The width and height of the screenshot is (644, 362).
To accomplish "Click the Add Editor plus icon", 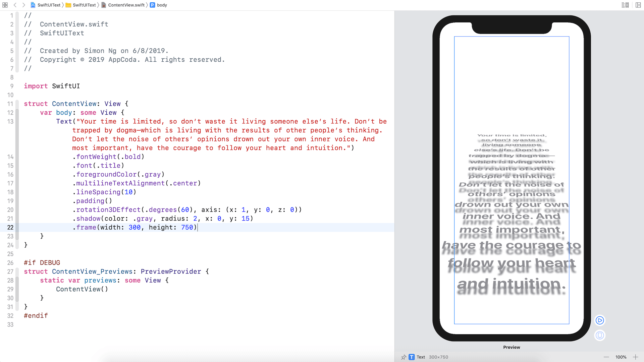I will pos(639,5).
